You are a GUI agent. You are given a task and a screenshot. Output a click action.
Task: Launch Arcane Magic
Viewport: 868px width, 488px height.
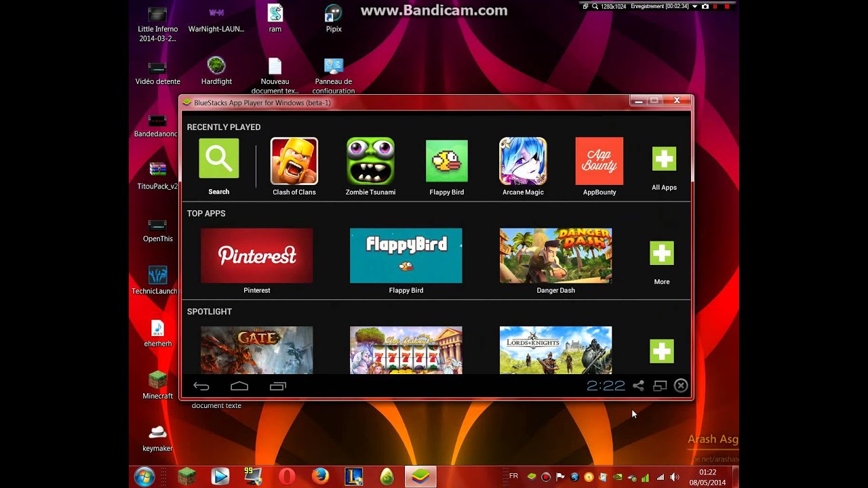pos(523,161)
